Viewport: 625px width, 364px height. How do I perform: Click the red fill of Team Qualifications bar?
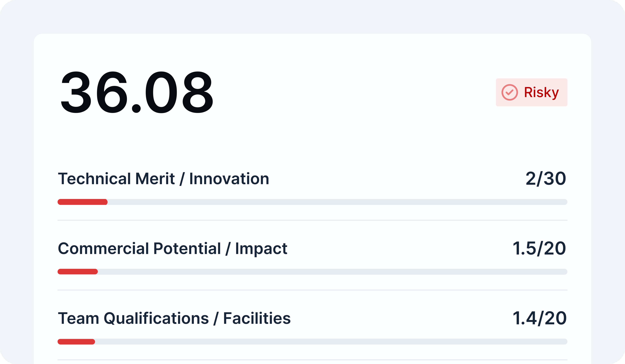(76, 342)
